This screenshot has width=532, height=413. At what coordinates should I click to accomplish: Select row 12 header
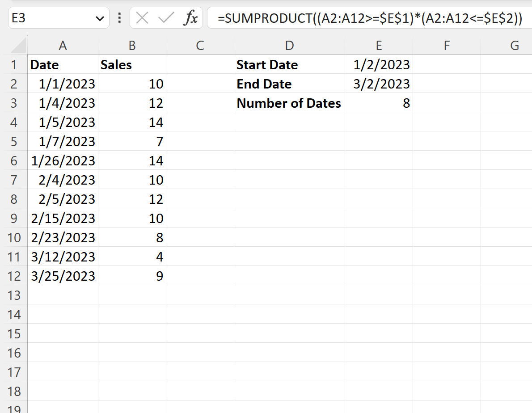coord(14,276)
